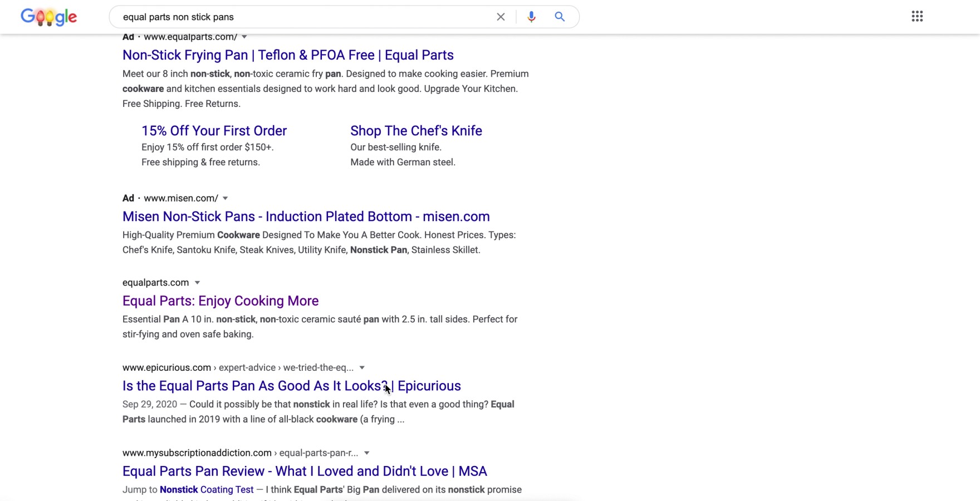Screen dimensions: 980x501
Task: Open the Google apps grid
Action: [x=917, y=17]
